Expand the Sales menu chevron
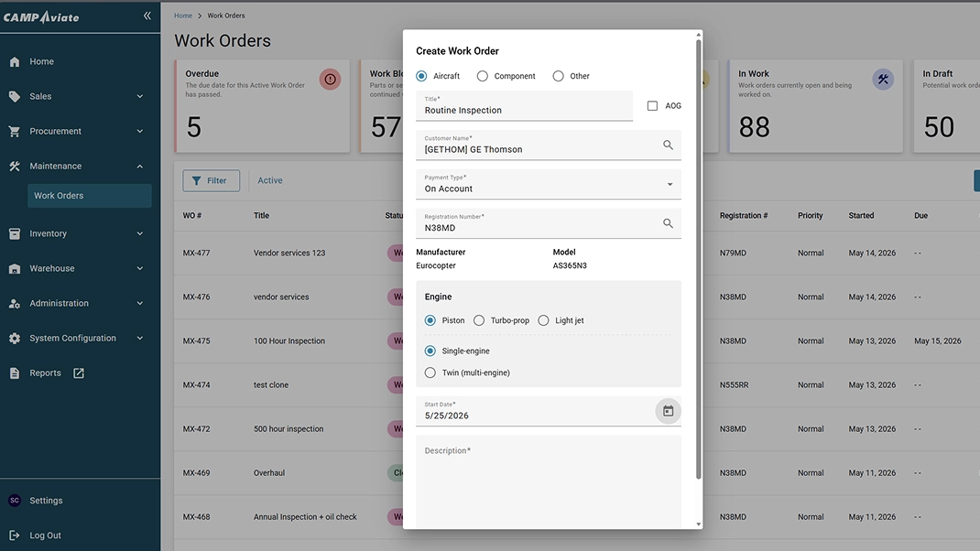The width and height of the screenshot is (980, 551). [x=140, y=96]
